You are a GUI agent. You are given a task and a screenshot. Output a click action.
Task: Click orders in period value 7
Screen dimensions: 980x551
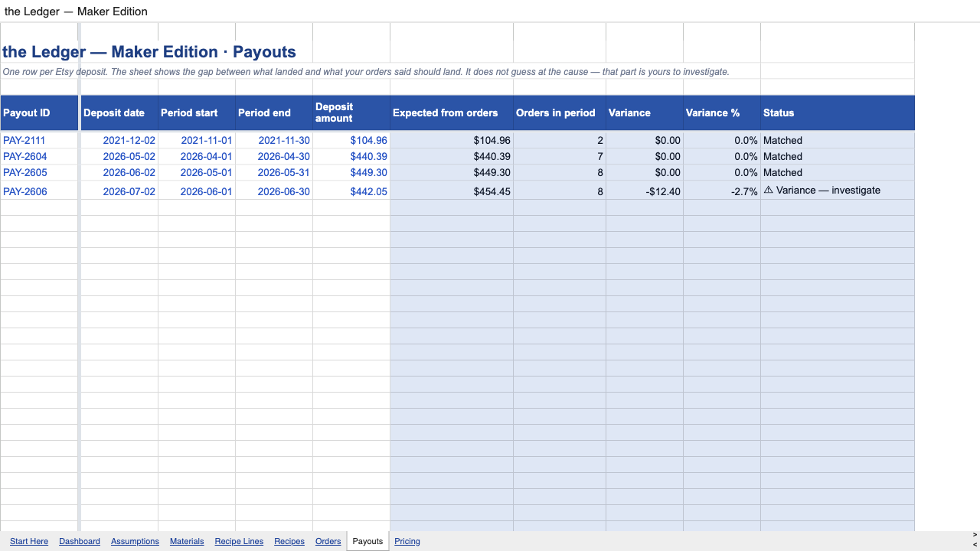pos(560,156)
